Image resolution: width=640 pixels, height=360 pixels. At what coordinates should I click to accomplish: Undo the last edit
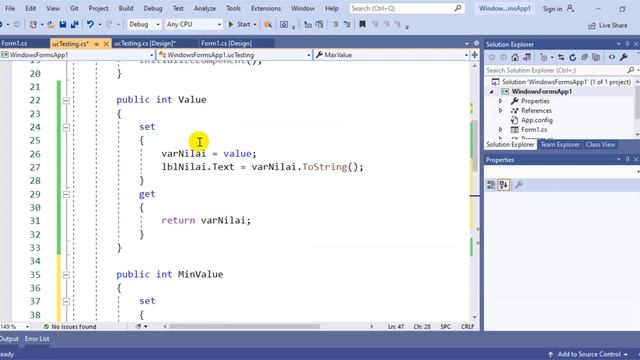tap(90, 25)
